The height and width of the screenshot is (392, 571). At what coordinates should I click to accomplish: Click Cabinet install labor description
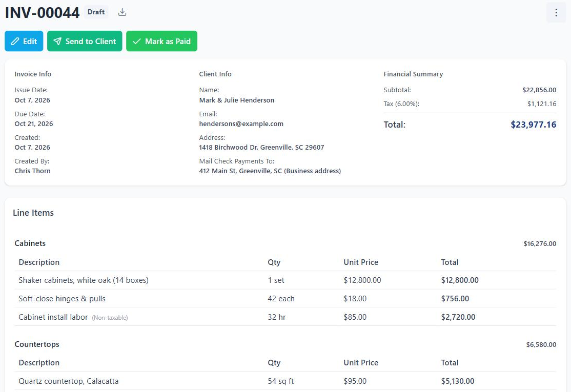[x=53, y=317]
